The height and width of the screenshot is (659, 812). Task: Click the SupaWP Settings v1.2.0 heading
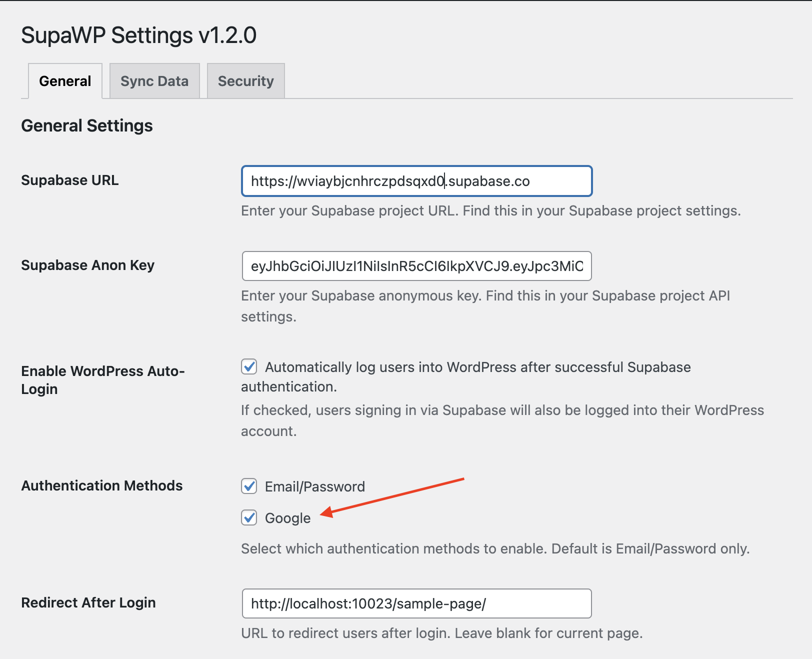click(x=138, y=35)
